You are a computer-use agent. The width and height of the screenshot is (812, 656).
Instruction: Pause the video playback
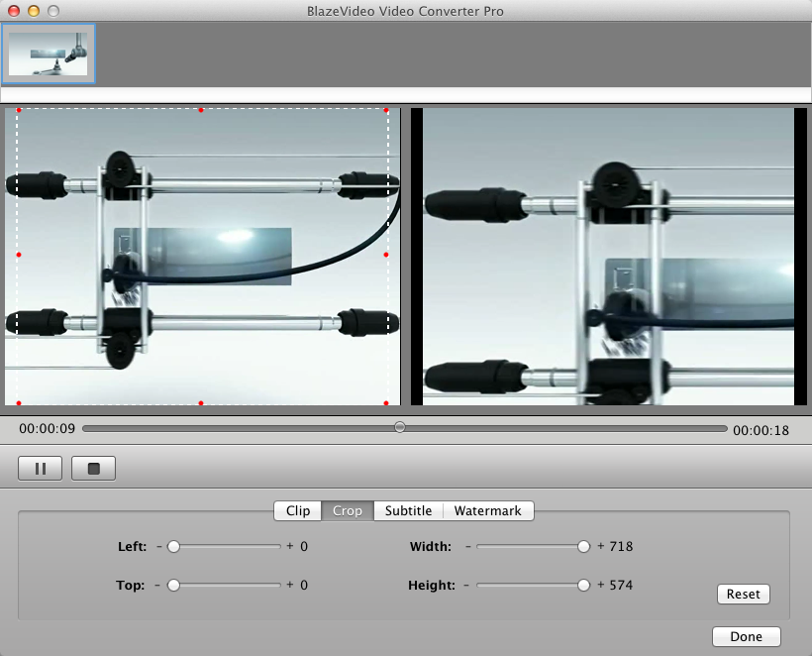tap(41, 469)
